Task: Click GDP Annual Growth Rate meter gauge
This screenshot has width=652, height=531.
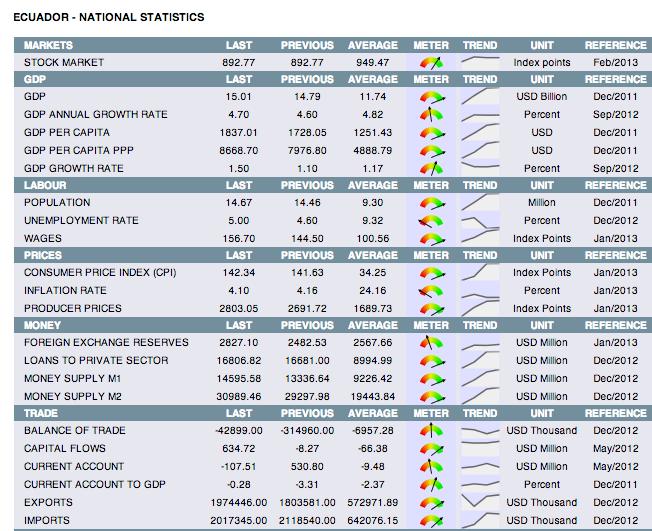Action: pos(432,114)
